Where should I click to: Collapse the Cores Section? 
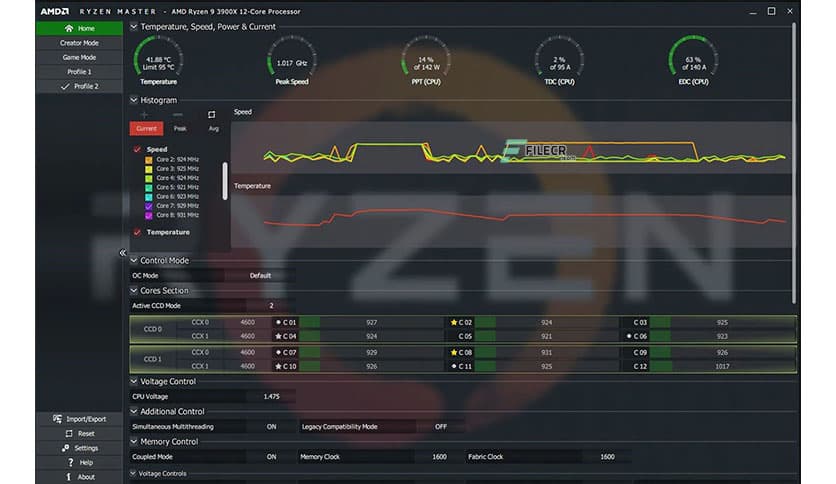[x=134, y=291]
